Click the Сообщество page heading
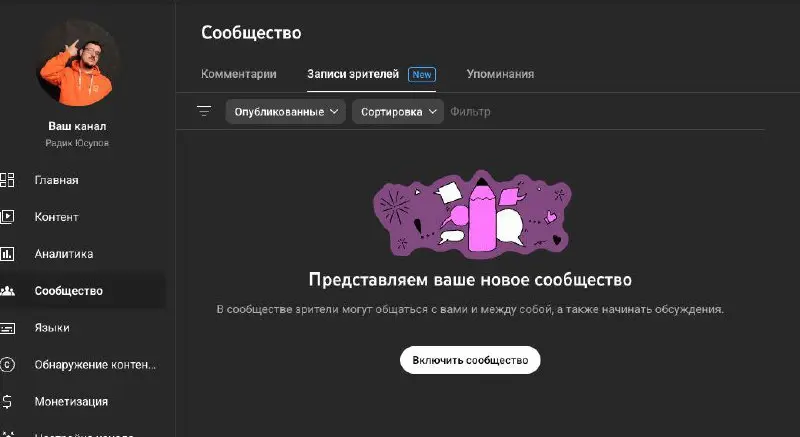 pyautogui.click(x=251, y=33)
